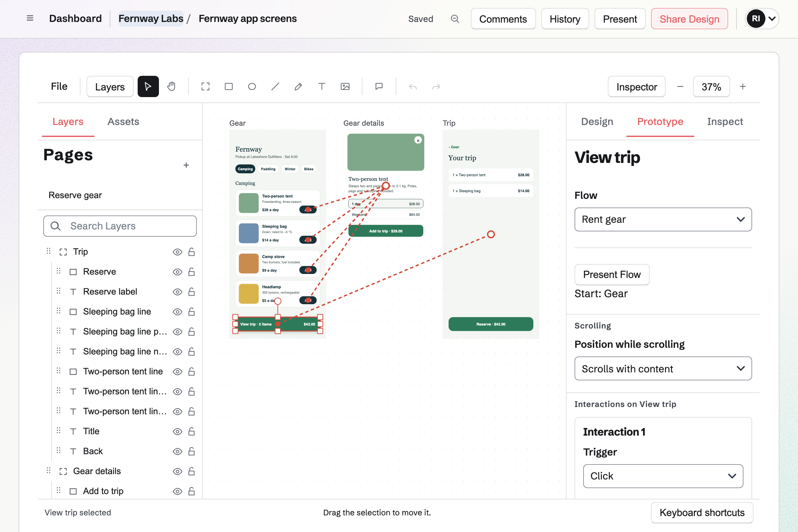This screenshot has height=532, width=798.
Task: Open Keyboard shortcuts
Action: (702, 513)
